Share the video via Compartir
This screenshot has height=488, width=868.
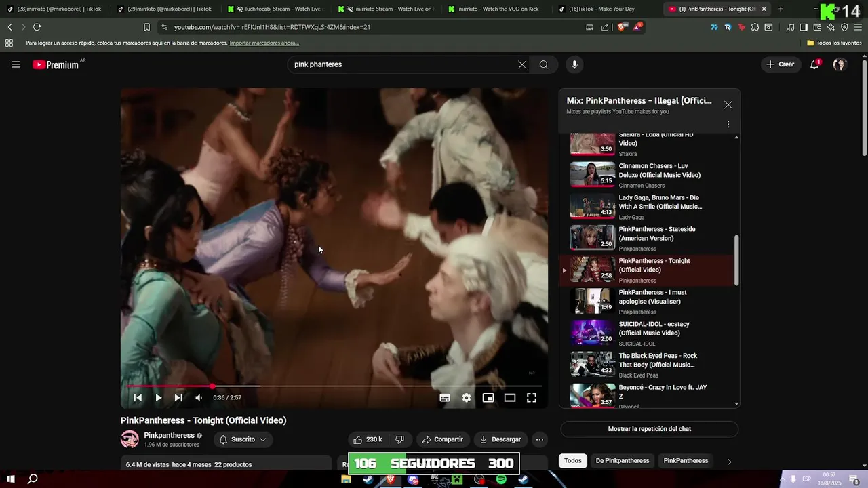tap(442, 439)
